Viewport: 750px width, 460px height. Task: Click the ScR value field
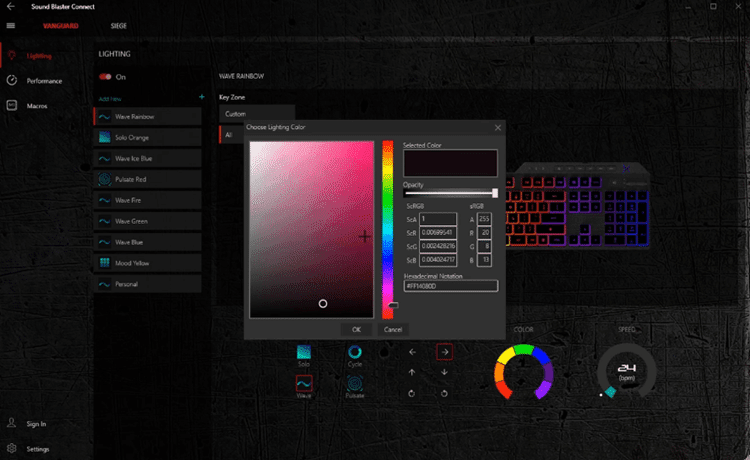(x=438, y=233)
